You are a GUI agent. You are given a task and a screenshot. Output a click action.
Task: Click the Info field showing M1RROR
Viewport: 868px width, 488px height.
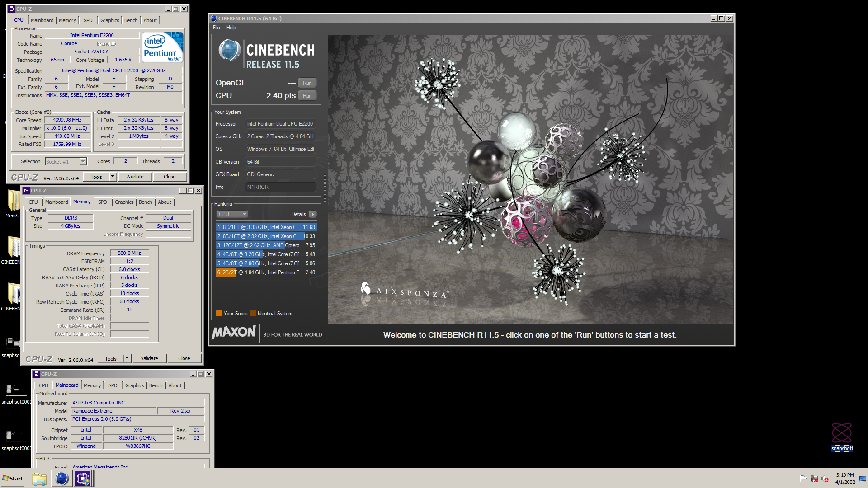pyautogui.click(x=280, y=187)
